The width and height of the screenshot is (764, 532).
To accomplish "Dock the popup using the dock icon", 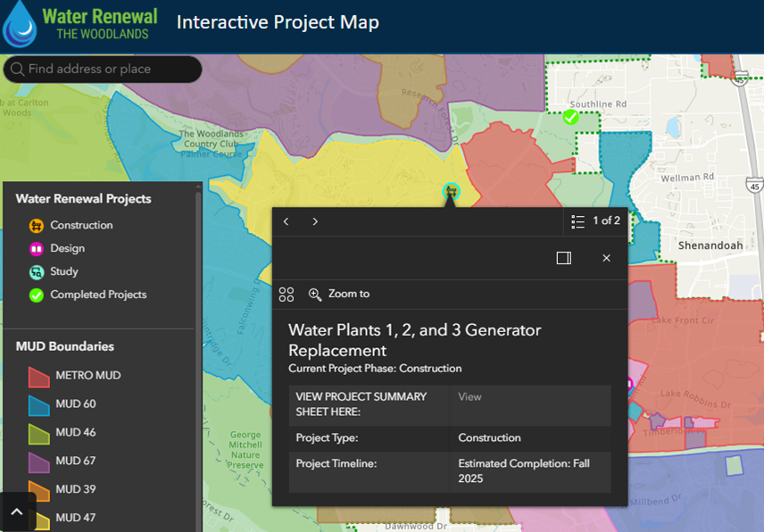I will coord(563,258).
